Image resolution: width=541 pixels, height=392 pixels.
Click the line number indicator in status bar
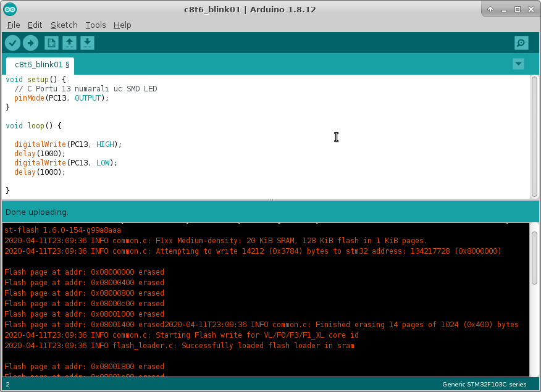7,384
